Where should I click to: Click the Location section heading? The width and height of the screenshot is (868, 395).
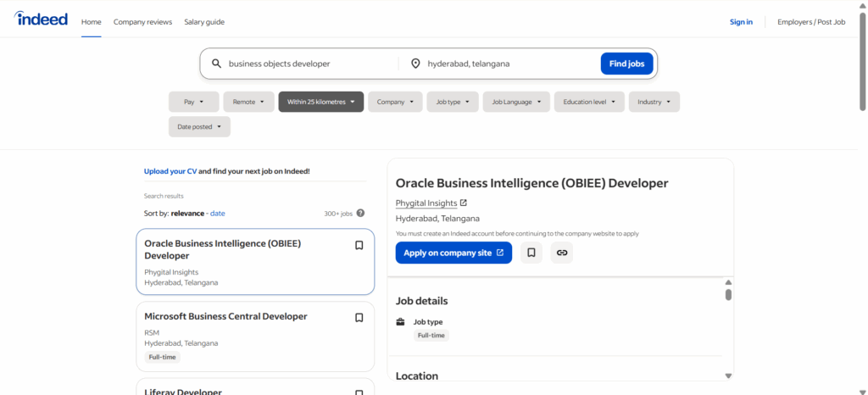417,376
